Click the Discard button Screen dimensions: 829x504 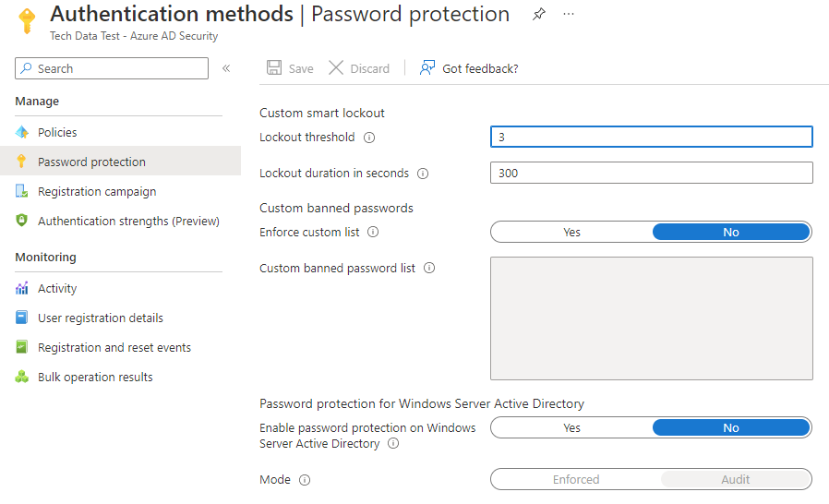tap(359, 68)
